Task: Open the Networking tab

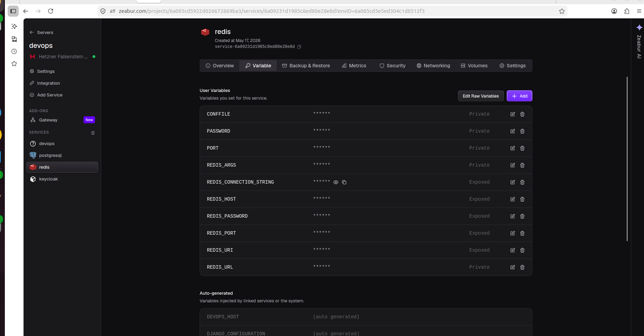Action: (x=433, y=66)
